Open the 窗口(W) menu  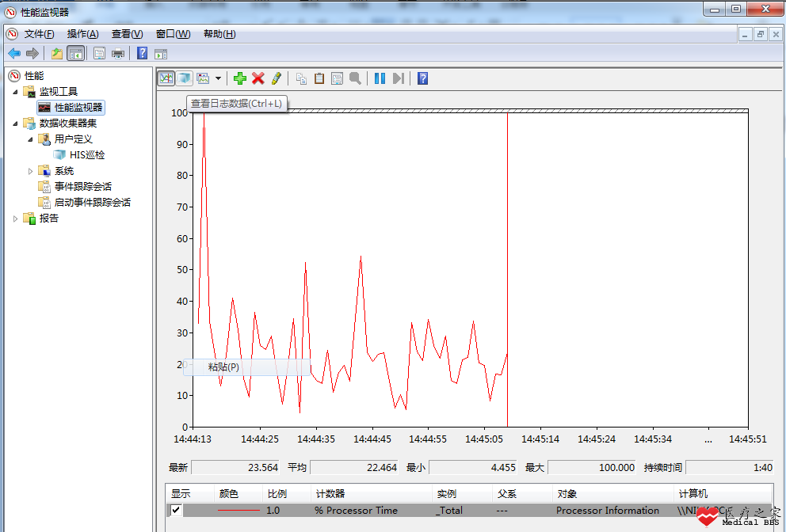click(x=173, y=33)
